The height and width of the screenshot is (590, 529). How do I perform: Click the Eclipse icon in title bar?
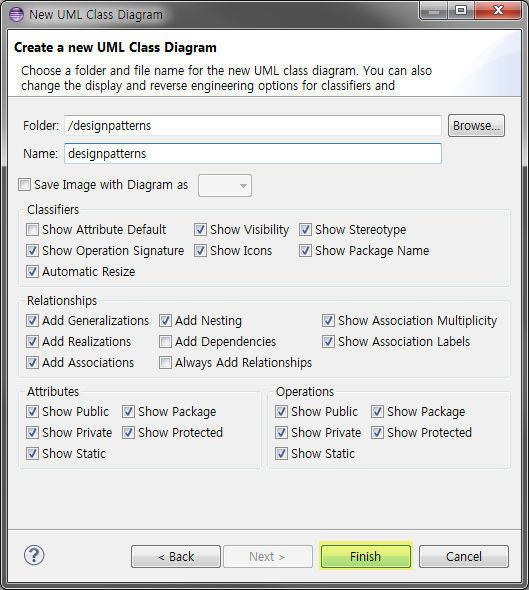[16, 15]
